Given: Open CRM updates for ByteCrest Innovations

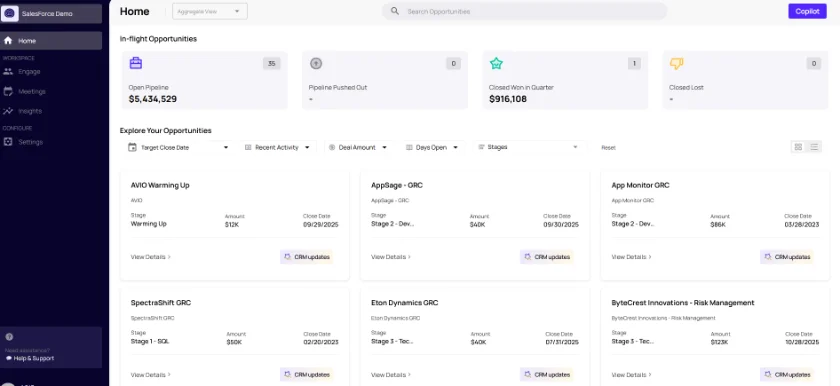Looking at the screenshot, I should (787, 375).
